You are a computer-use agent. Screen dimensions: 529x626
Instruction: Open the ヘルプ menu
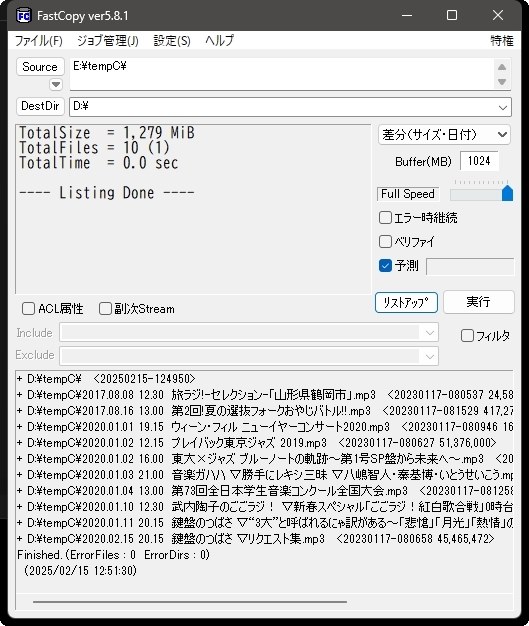click(x=219, y=40)
